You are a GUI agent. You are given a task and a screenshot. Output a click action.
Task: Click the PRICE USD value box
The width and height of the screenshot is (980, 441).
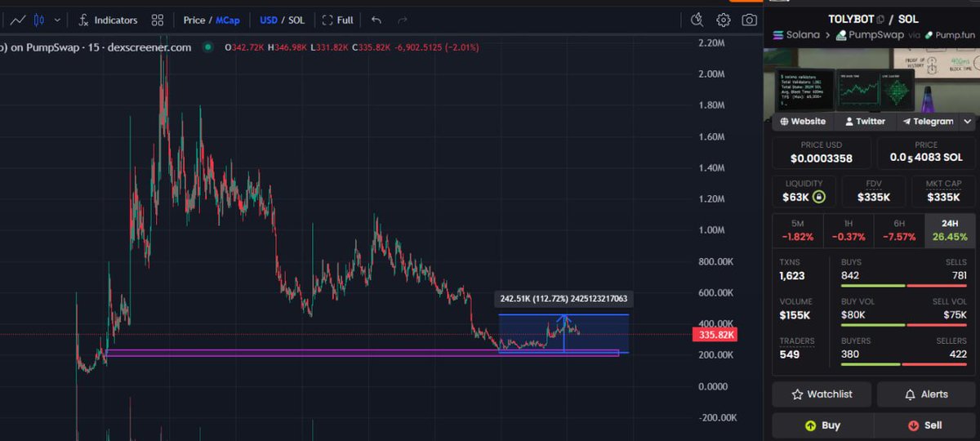[821, 153]
